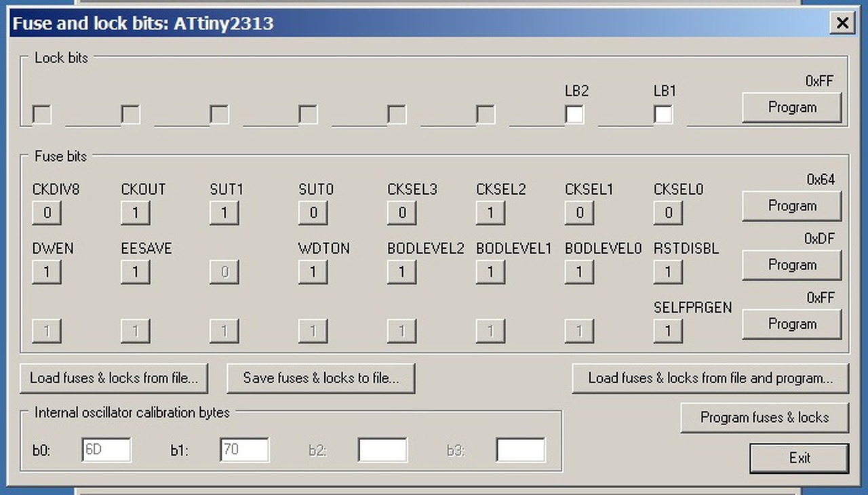The width and height of the screenshot is (868, 495).
Task: Toggle the LB2 lock bit checkbox
Action: coord(574,115)
